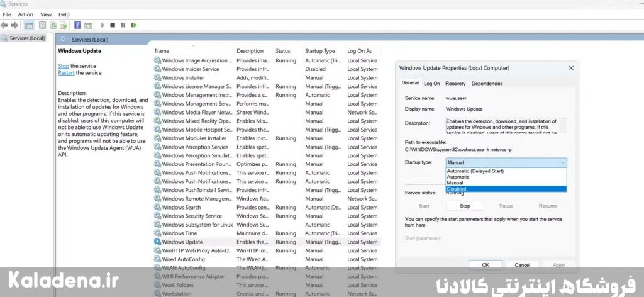Click the gear icon beside Windows Installer row
Screen dimensions: 644x297
[x=157, y=77]
